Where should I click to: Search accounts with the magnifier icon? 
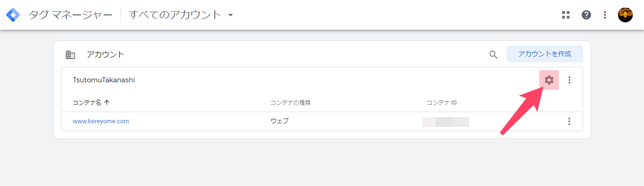coord(493,54)
